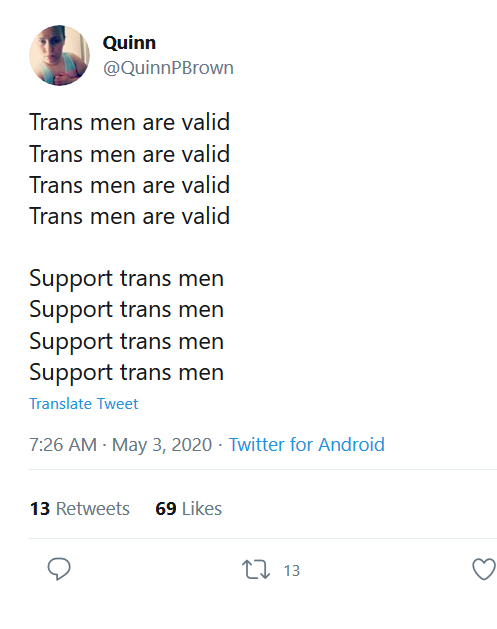This screenshot has height=629, width=497.
Task: Click the first "Trans men are valid" line
Action: click(130, 122)
